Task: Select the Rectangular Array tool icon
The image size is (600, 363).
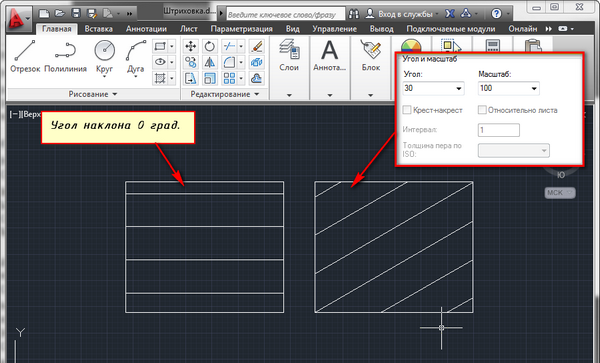Action: pos(229,78)
